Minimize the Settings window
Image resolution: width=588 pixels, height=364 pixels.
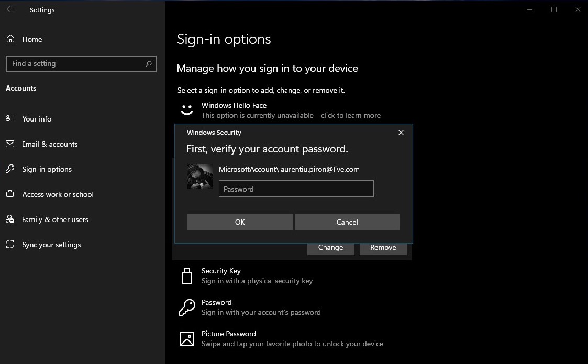530,9
